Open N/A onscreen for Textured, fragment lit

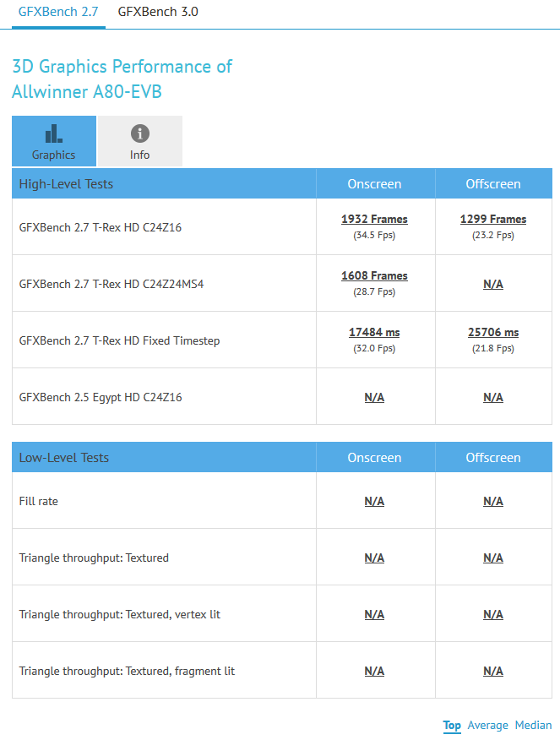[374, 671]
